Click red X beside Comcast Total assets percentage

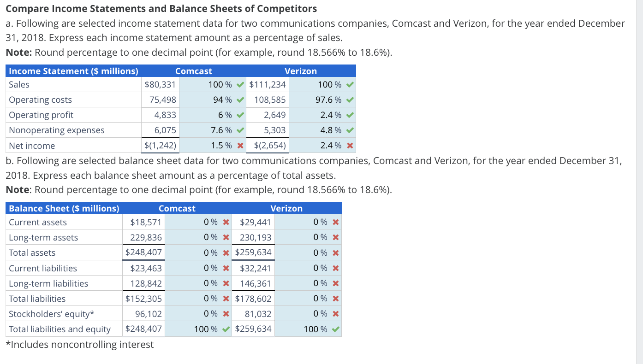coord(226,253)
